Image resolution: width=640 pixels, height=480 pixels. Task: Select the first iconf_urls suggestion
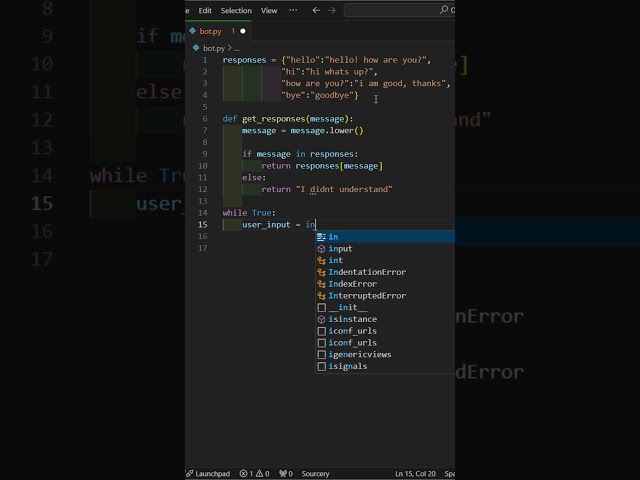pos(385,331)
